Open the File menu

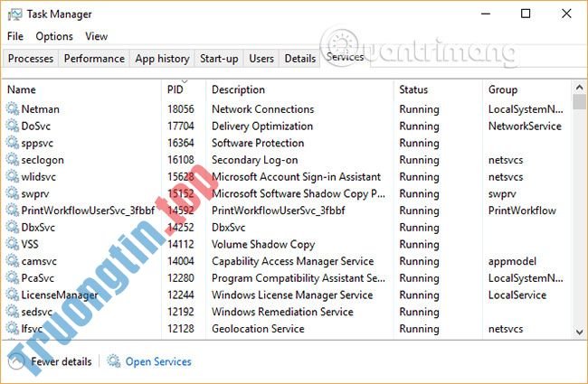pyautogui.click(x=15, y=36)
